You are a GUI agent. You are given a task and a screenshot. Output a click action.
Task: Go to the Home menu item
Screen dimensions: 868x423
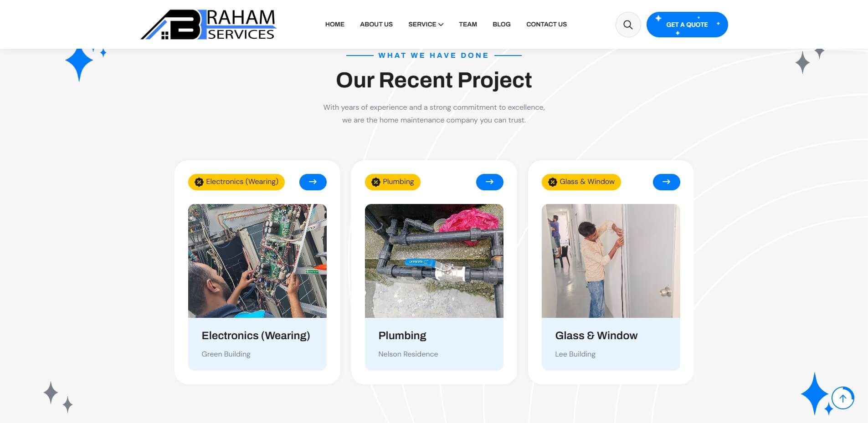pyautogui.click(x=335, y=24)
